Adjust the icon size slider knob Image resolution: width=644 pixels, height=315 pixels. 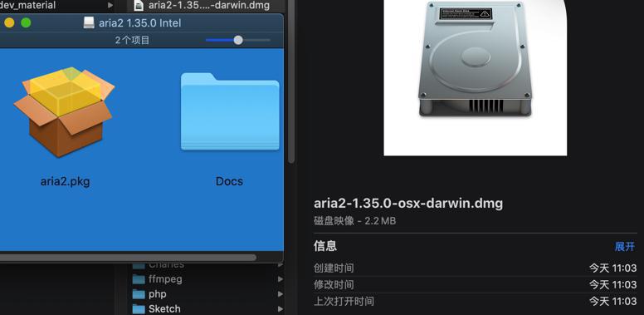pyautogui.click(x=238, y=40)
